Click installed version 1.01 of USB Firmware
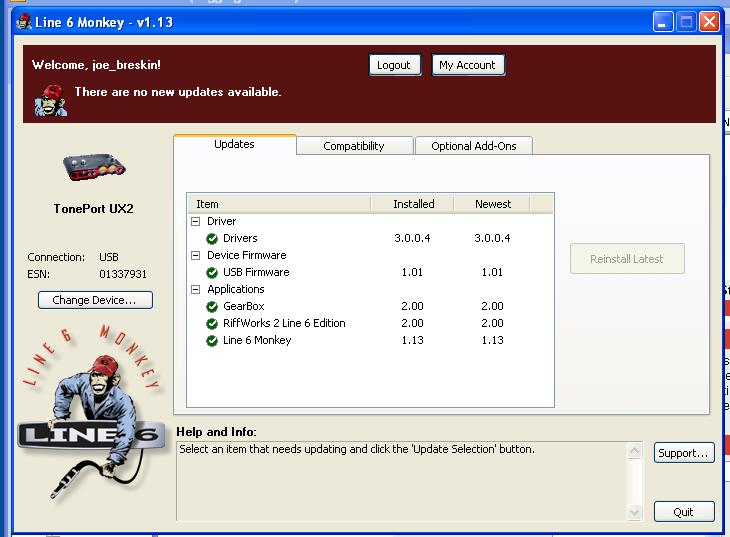The image size is (730, 537). point(412,272)
